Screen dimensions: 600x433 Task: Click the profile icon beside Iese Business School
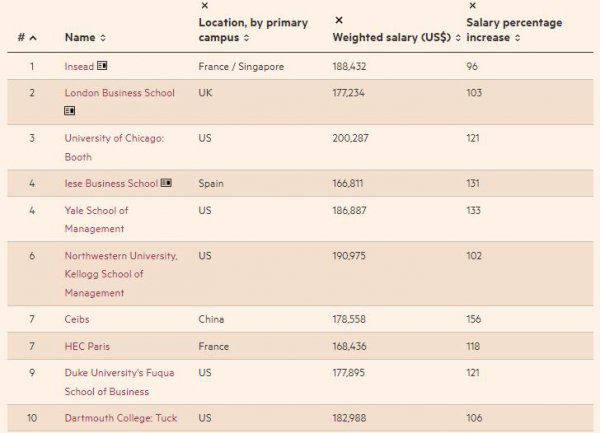click(166, 183)
